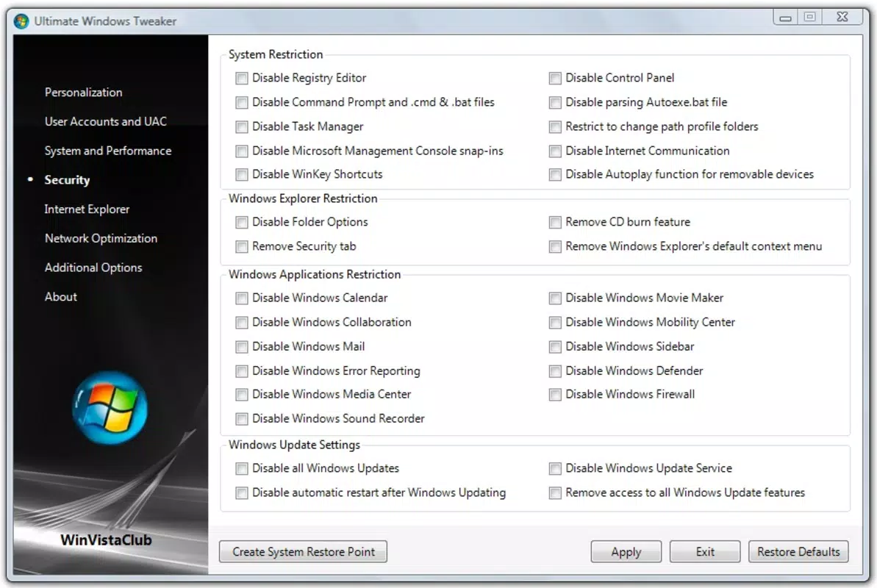Screen dimensions: 877x588
Task: Check Disable Windows Collaboration
Action: 242,323
